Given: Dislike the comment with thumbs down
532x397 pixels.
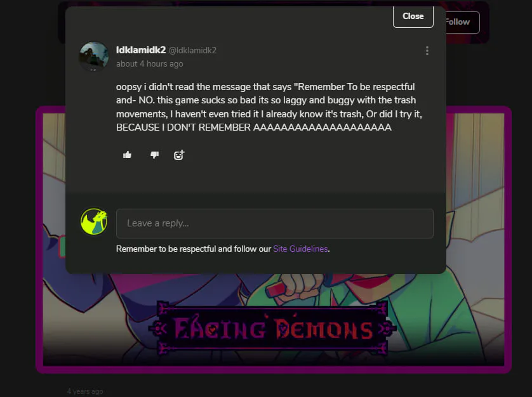Looking at the screenshot, I should [154, 155].
